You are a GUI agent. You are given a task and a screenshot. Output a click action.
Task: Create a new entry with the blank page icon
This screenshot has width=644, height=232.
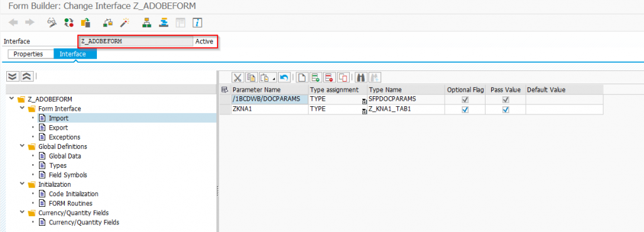302,77
